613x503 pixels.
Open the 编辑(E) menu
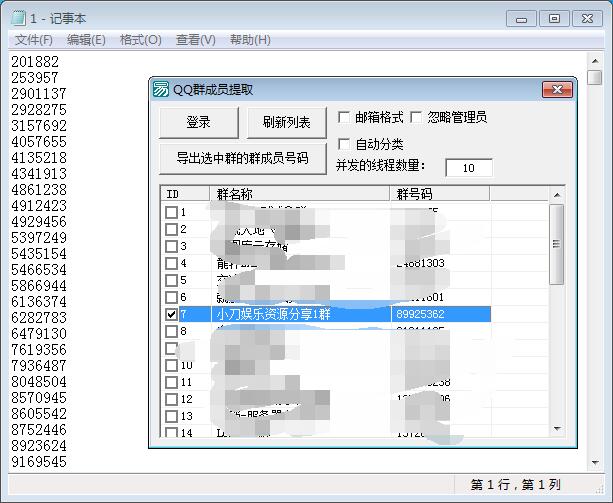tap(86, 40)
